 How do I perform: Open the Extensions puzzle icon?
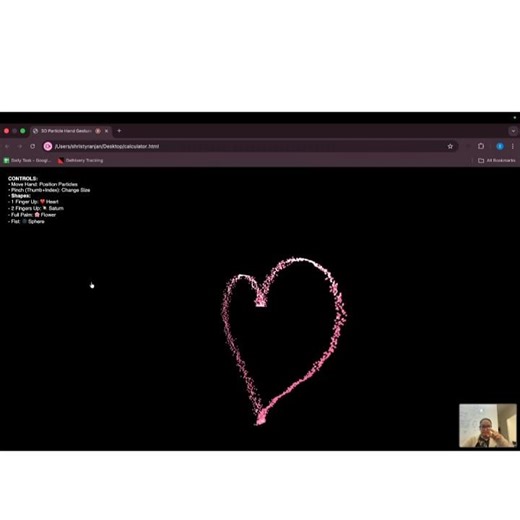click(481, 146)
